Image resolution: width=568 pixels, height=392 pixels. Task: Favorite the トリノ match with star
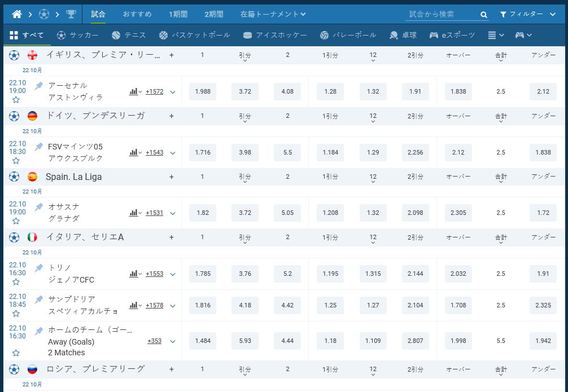coord(16,282)
